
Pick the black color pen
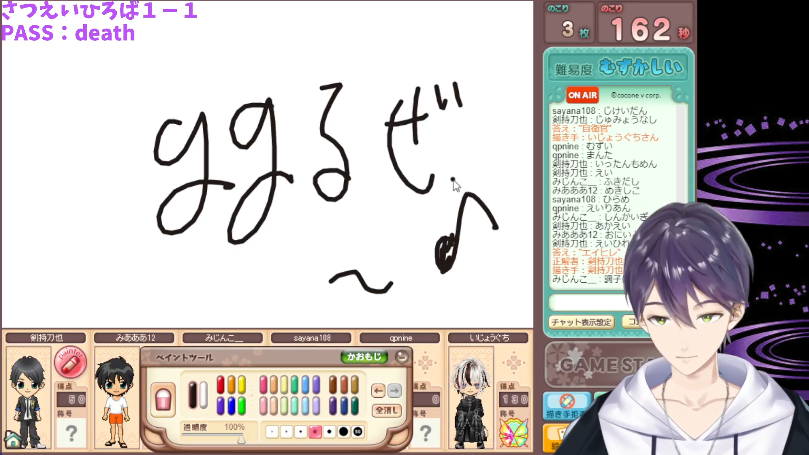click(193, 395)
